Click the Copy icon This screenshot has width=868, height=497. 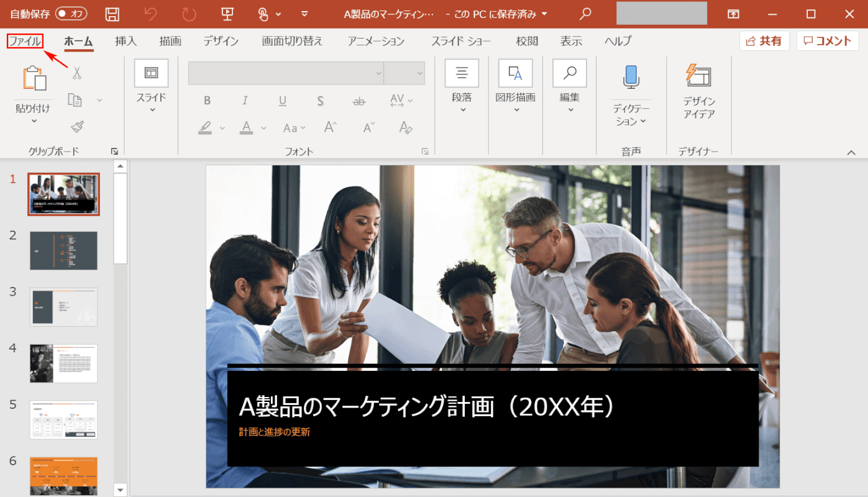(x=75, y=100)
